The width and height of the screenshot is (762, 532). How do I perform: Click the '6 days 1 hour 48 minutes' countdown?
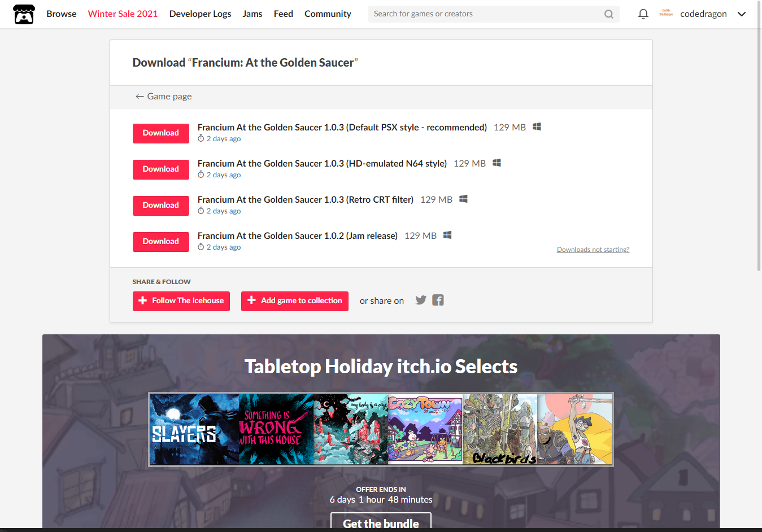[x=381, y=500]
